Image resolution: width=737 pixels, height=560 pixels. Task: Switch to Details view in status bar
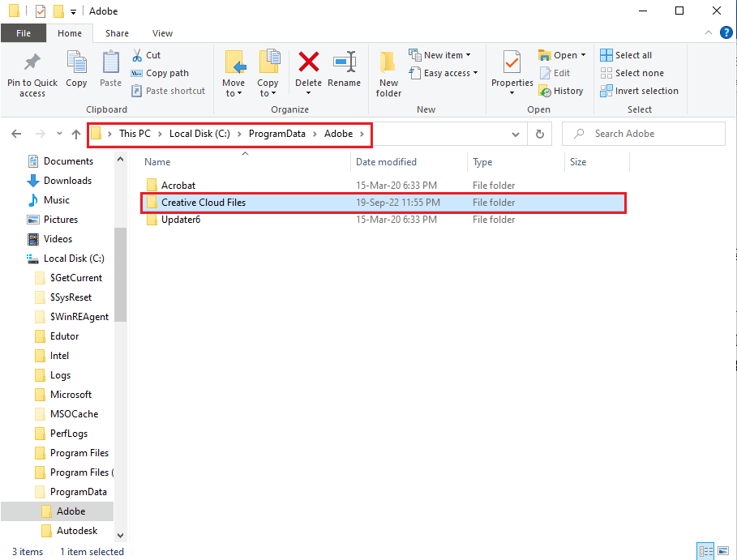point(705,550)
